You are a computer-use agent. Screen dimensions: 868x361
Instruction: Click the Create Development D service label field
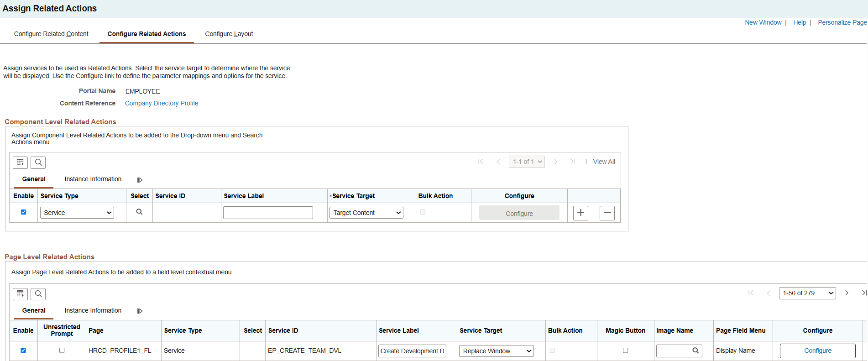pyautogui.click(x=412, y=351)
